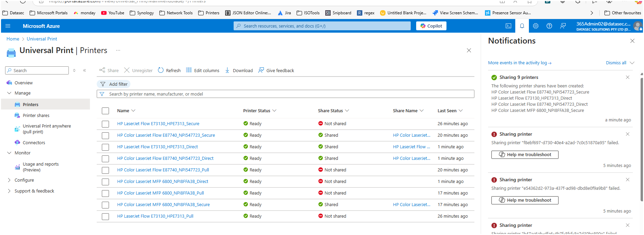Check HP Color LaserJet Flow E87740_NPI547723_Direct row

coord(106,158)
